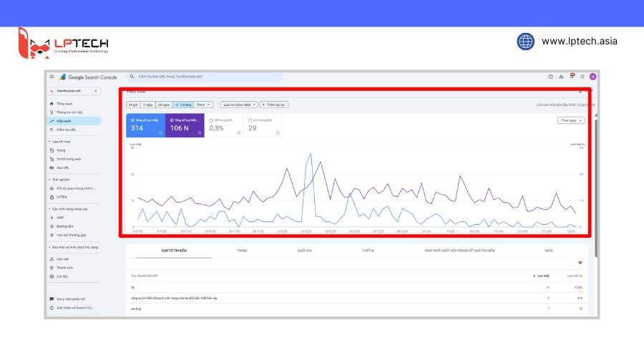Select the 24 giờ date range

click(134, 105)
